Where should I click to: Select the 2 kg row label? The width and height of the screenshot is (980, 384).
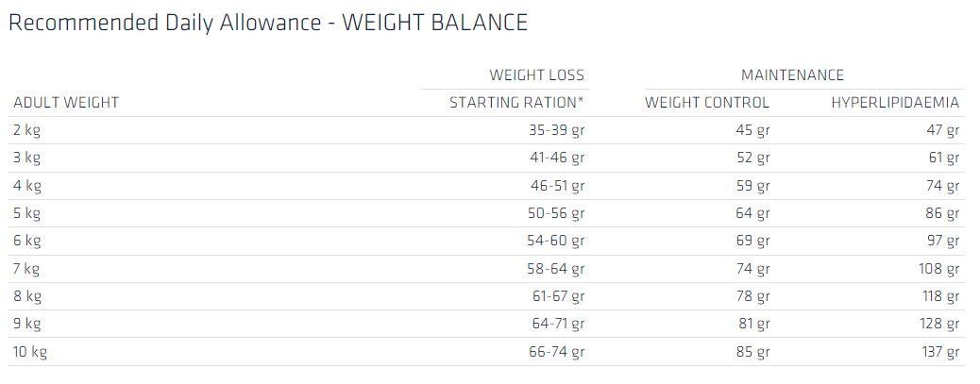pyautogui.click(x=27, y=130)
